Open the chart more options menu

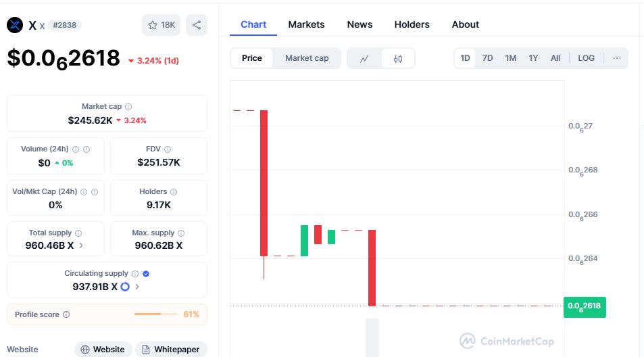tap(616, 58)
